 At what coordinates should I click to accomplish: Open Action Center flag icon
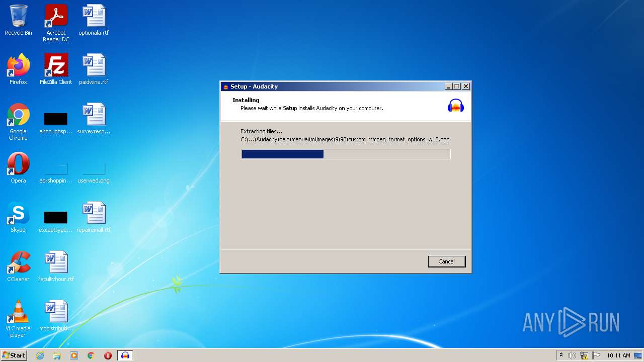point(596,355)
